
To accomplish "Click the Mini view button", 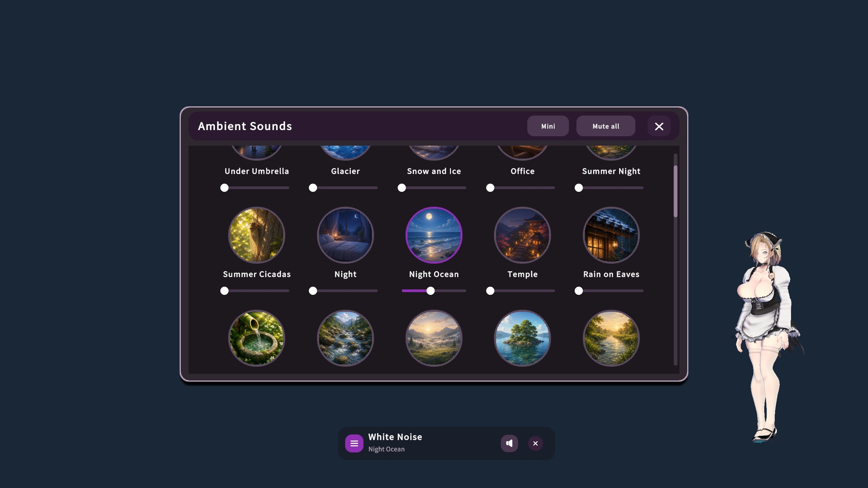I will (548, 126).
